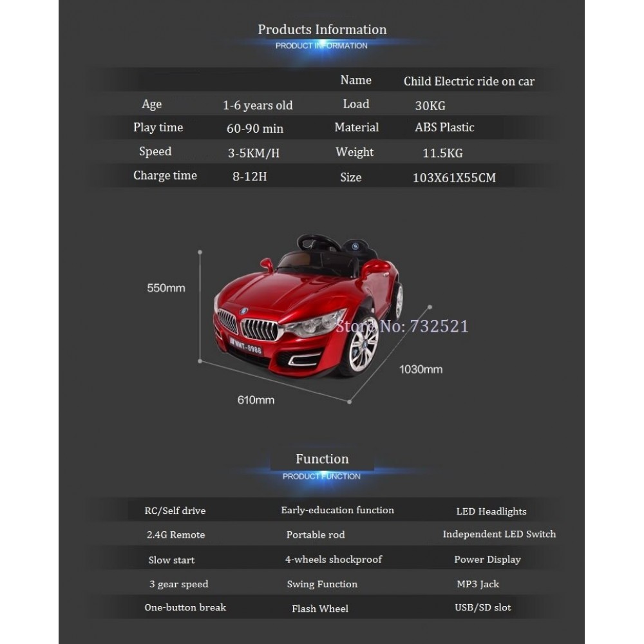Click the "Age" label

[151, 104]
